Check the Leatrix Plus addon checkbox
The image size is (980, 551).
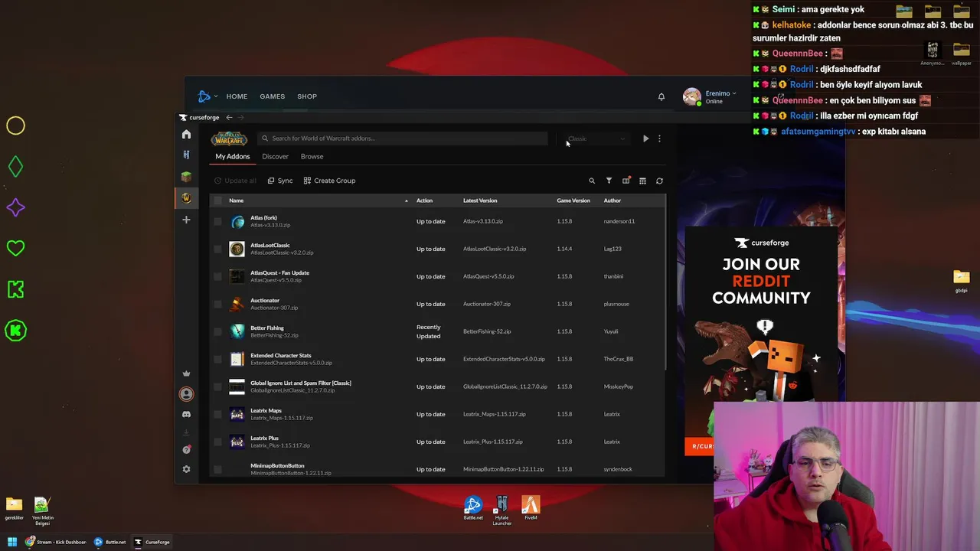point(217,442)
